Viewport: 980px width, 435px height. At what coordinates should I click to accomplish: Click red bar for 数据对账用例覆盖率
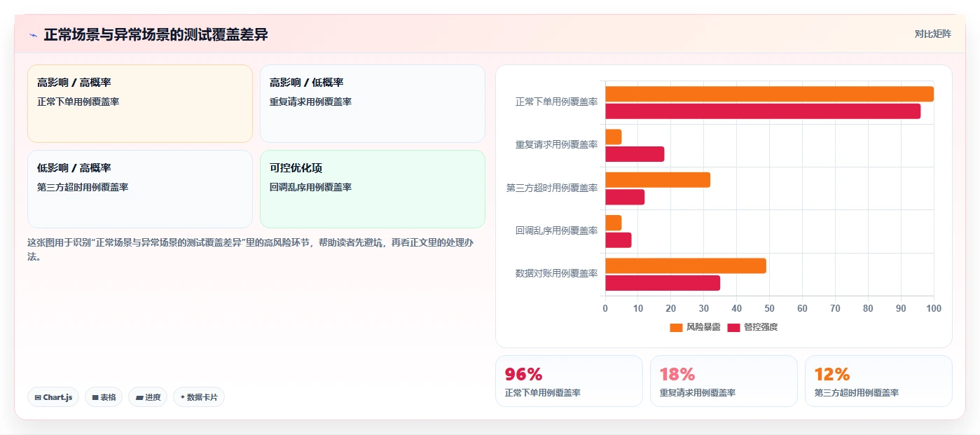[663, 283]
